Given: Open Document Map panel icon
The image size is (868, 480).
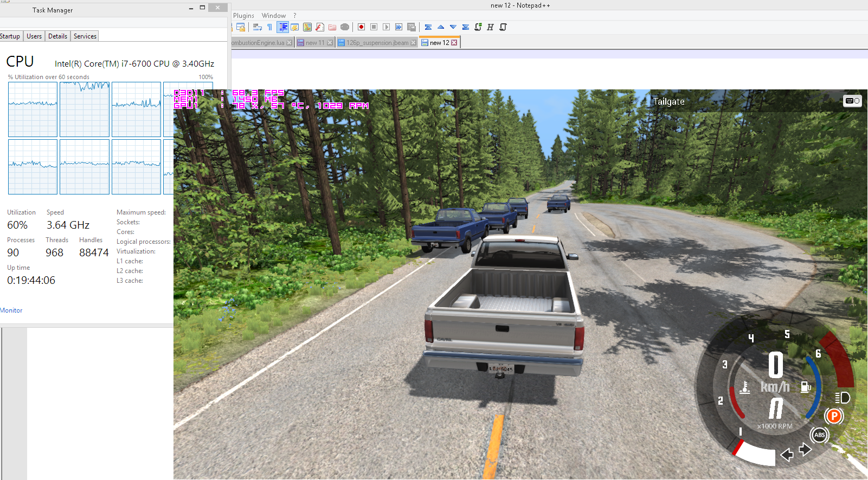Looking at the screenshot, I should tap(307, 27).
